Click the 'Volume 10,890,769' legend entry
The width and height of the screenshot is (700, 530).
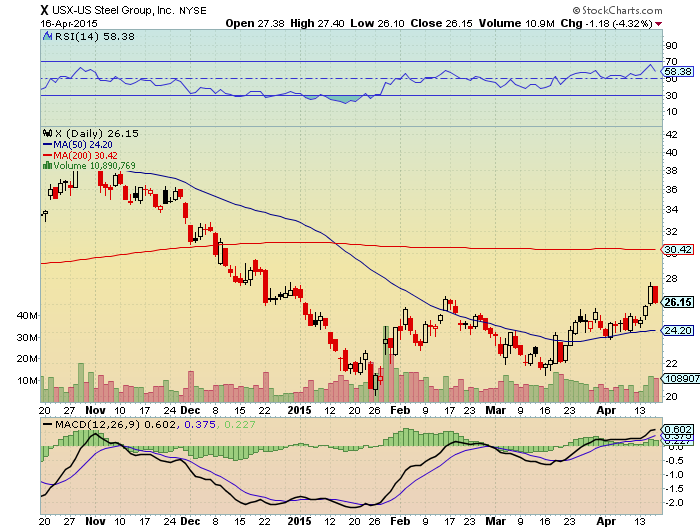pos(89,166)
